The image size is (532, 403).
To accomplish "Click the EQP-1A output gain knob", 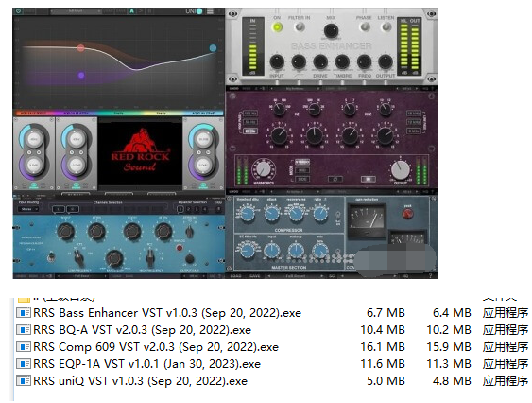I will [x=190, y=258].
